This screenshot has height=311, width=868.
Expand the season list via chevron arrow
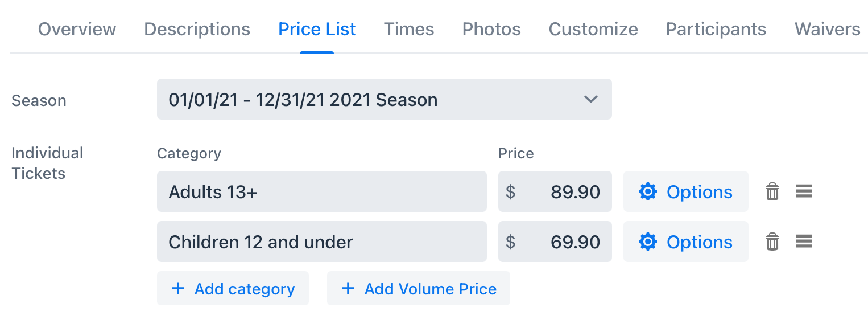591,99
